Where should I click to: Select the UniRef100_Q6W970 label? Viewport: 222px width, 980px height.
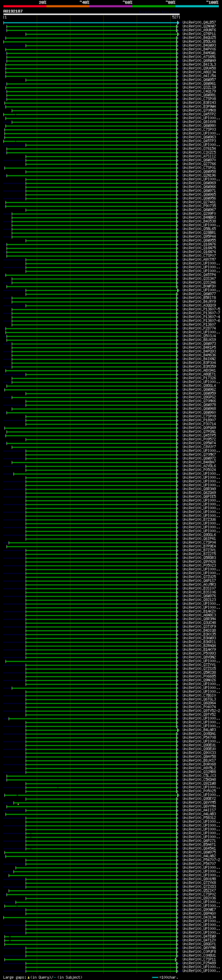199,160
